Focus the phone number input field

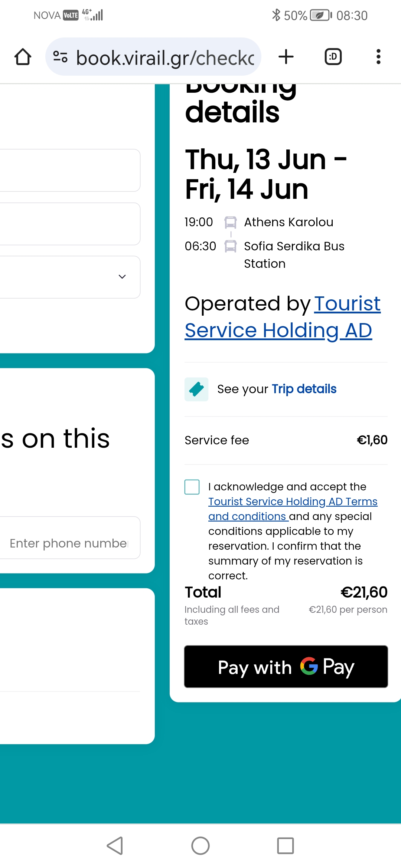(70, 538)
